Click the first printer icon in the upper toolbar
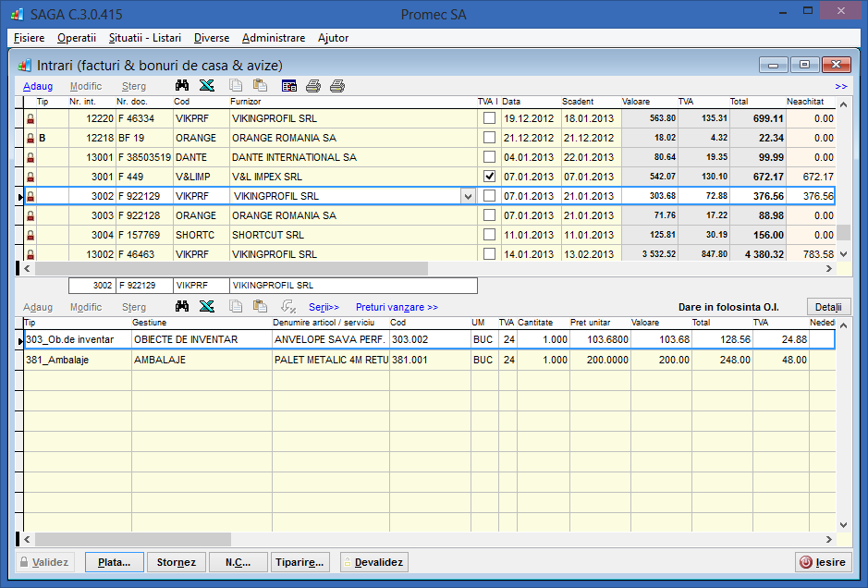Image resolution: width=868 pixels, height=588 pixels. coord(313,86)
